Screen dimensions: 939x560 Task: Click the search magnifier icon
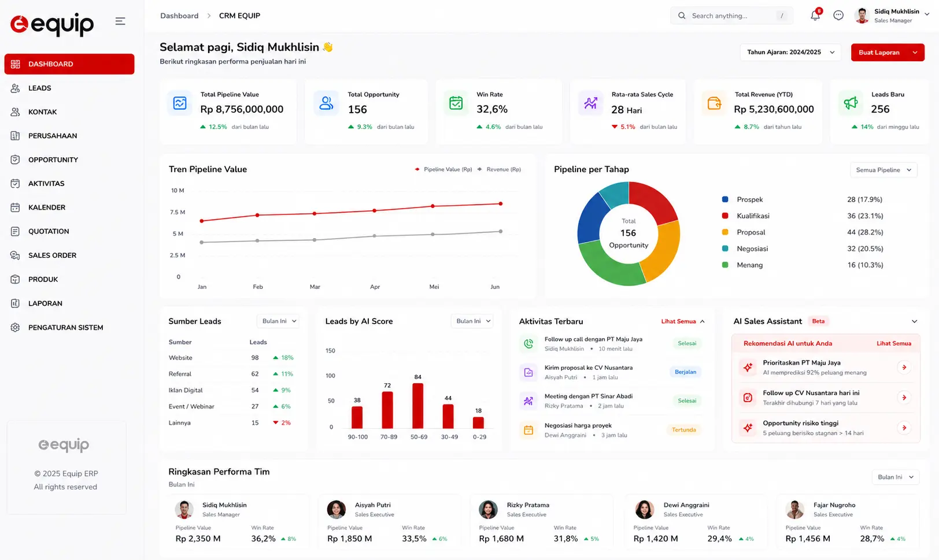[x=682, y=16]
